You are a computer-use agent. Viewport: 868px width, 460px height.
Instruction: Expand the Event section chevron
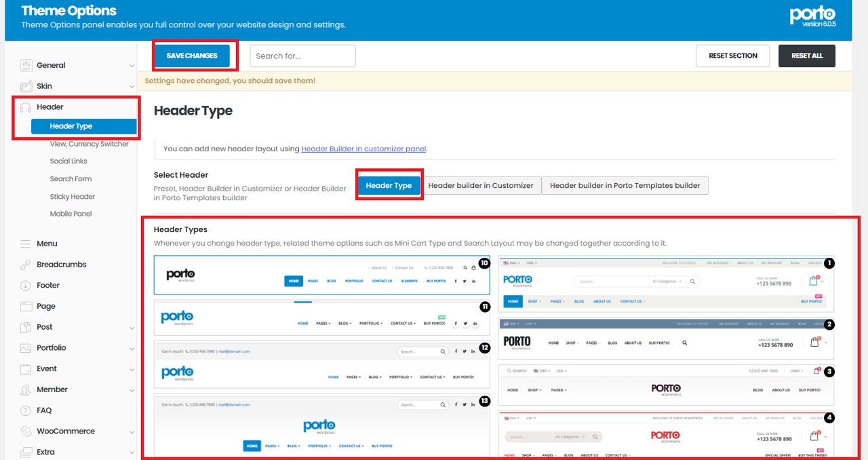(x=132, y=370)
